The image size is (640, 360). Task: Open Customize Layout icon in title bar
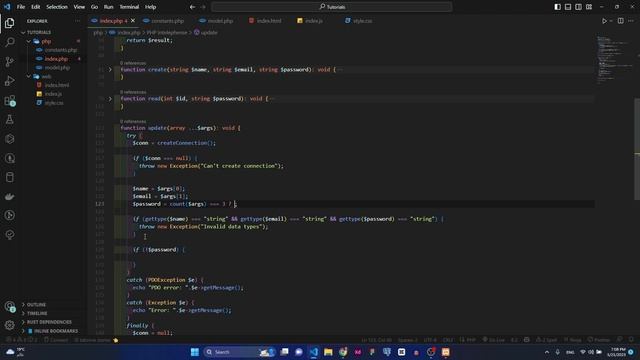pos(589,7)
